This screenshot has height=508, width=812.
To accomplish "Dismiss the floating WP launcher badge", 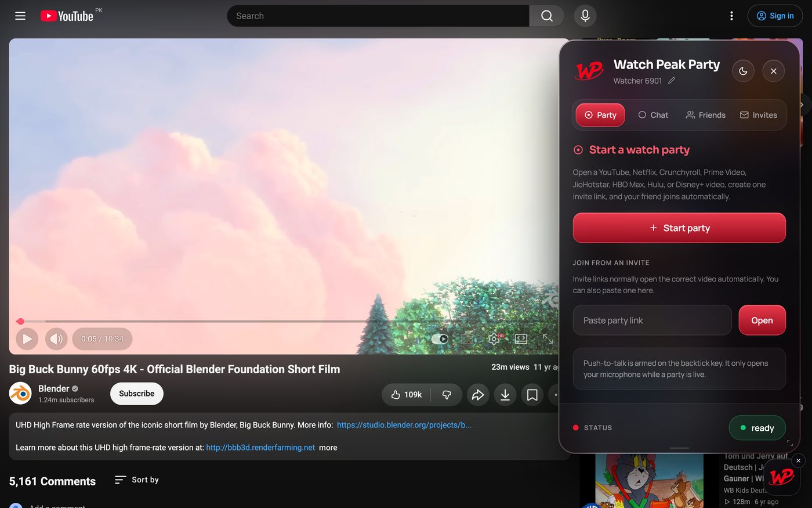I will 799,460.
